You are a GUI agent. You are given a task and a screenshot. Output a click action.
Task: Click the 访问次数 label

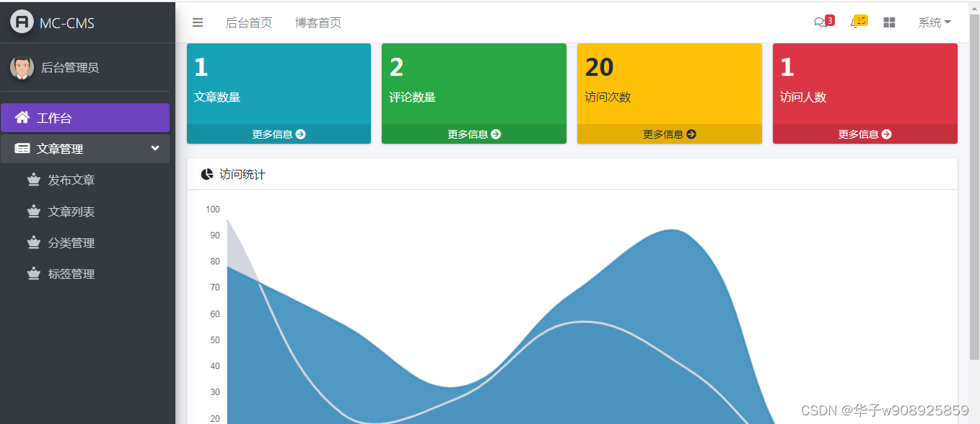pos(608,98)
